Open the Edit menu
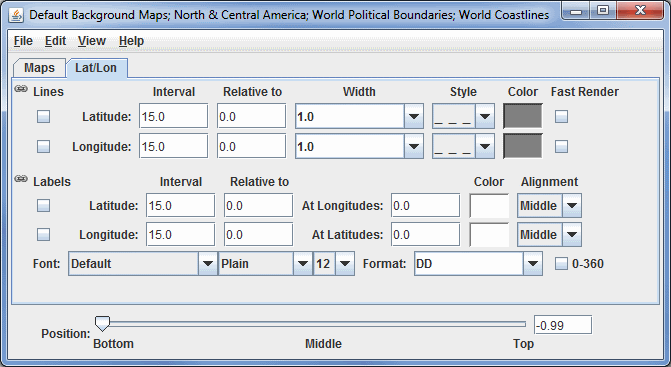This screenshot has height=367, width=671. pos(55,41)
